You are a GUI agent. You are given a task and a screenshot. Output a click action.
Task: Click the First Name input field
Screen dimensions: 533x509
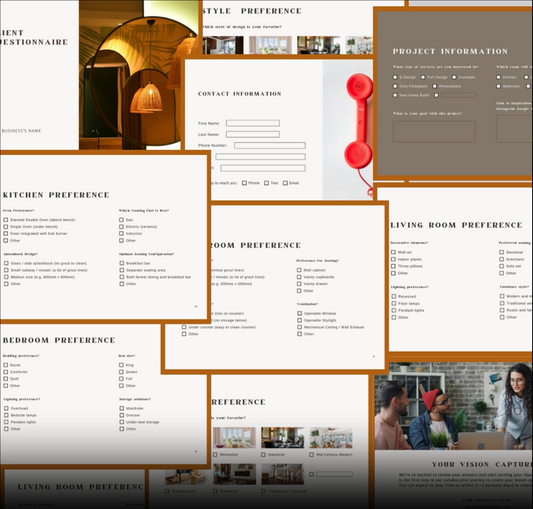(x=253, y=123)
